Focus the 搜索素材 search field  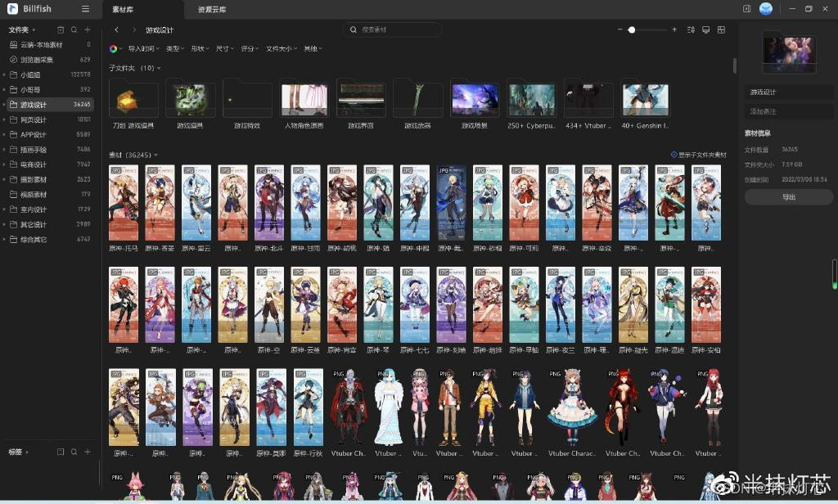pyautogui.click(x=392, y=30)
